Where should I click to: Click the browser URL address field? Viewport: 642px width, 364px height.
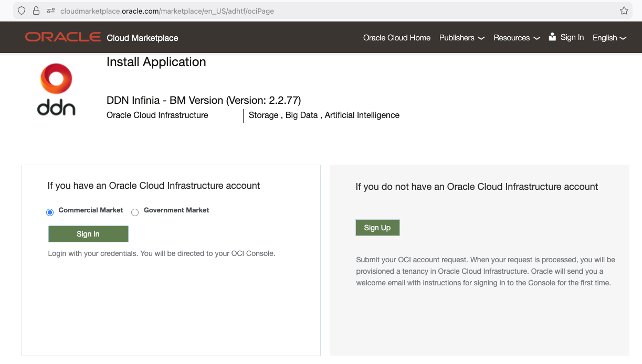coord(315,10)
